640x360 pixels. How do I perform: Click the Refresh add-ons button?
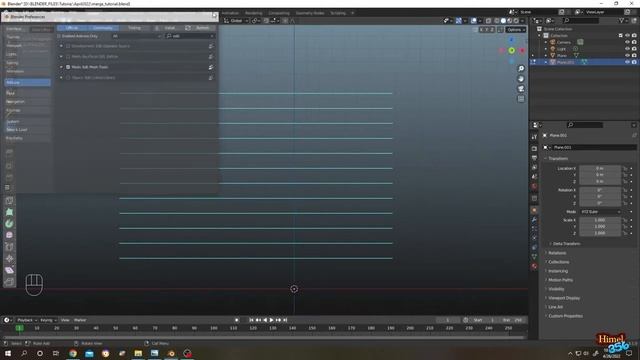[199, 28]
